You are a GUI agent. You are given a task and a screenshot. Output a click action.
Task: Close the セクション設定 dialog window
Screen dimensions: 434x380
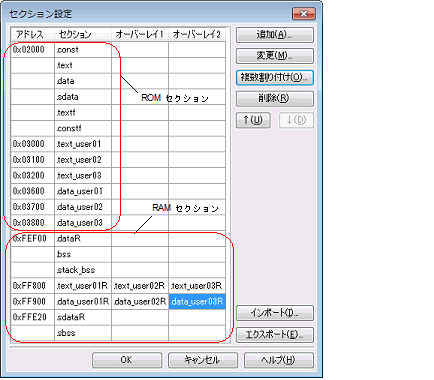(304, 14)
